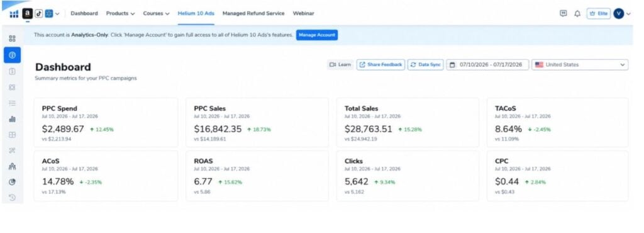Click the 15.62% ROAS change indicator
Viewport: 644px width, 233px height.
click(230, 182)
